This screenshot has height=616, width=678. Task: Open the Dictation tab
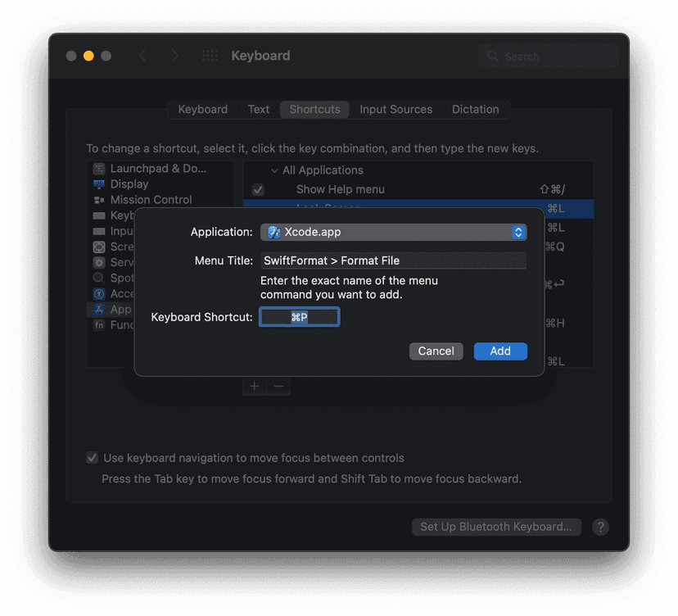475,110
